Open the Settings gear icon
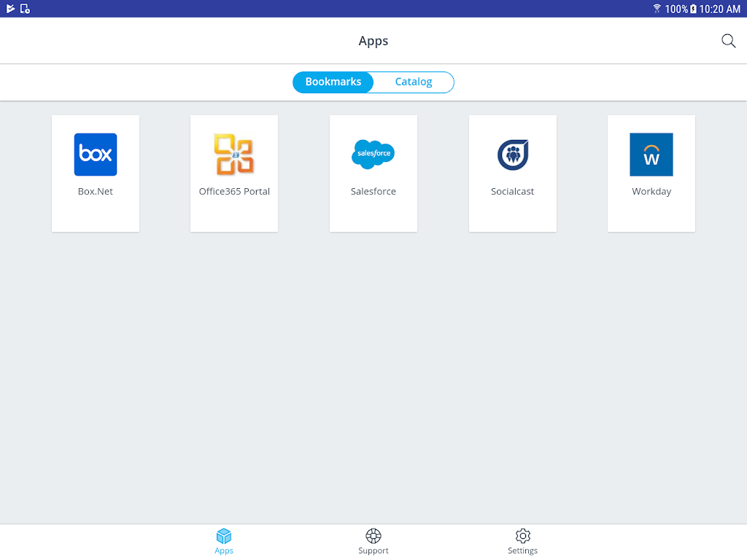This screenshot has width=747, height=560. (x=522, y=536)
